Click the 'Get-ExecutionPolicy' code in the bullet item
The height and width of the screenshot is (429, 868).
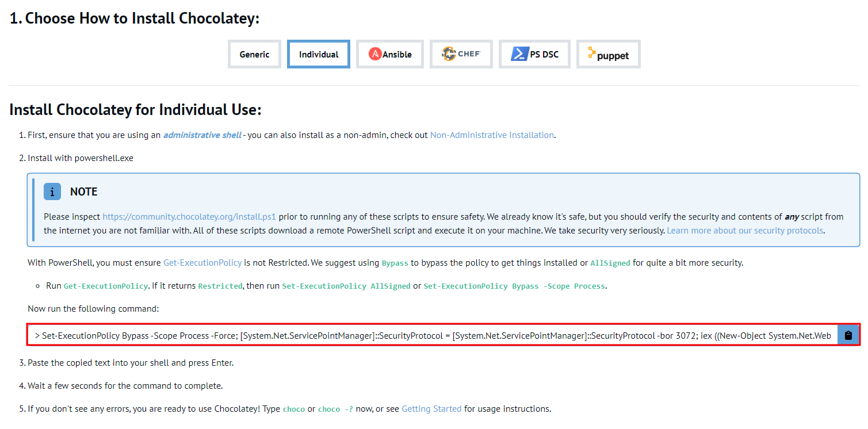(x=105, y=286)
